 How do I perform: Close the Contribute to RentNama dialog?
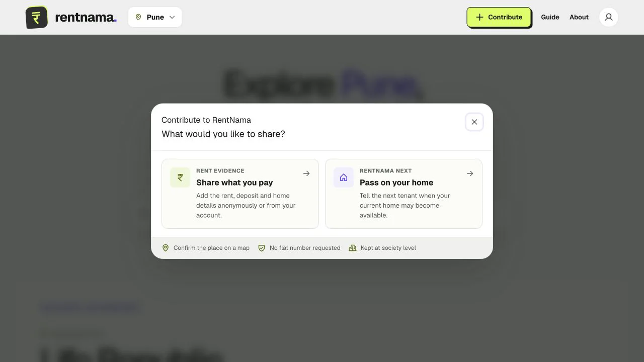tap(474, 122)
